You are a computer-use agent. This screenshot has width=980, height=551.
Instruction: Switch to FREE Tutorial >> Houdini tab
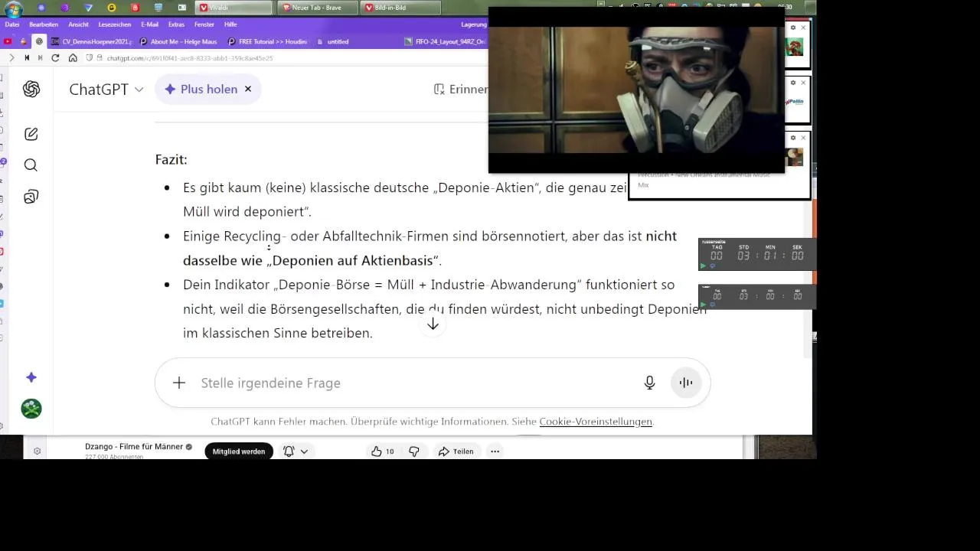269,41
